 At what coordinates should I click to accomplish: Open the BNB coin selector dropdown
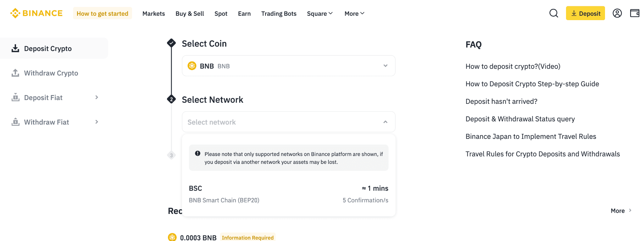pos(288,66)
